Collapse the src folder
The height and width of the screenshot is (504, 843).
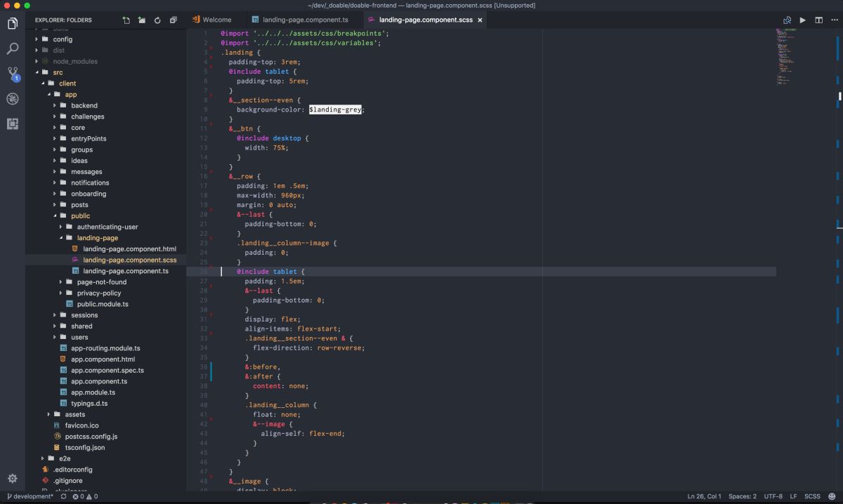(37, 72)
